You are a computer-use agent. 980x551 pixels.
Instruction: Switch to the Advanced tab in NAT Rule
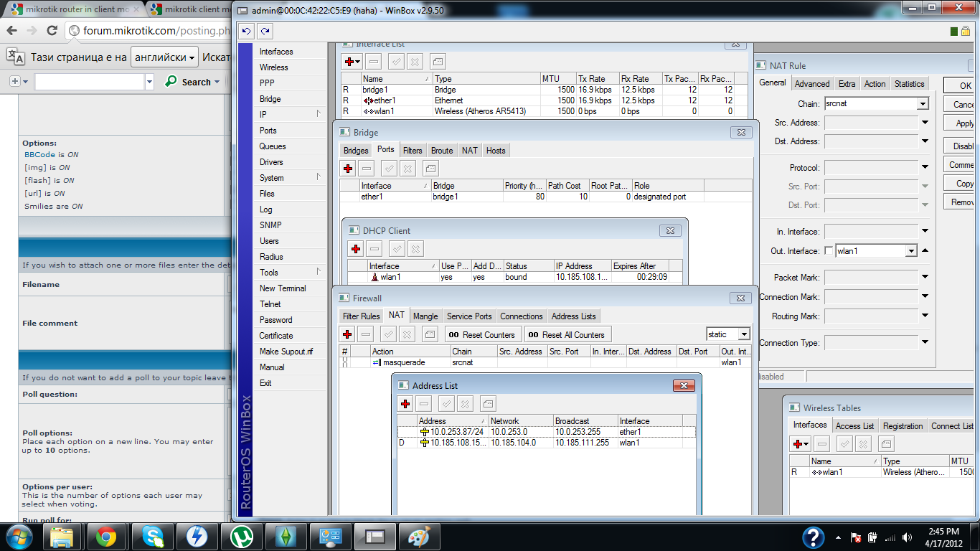812,84
